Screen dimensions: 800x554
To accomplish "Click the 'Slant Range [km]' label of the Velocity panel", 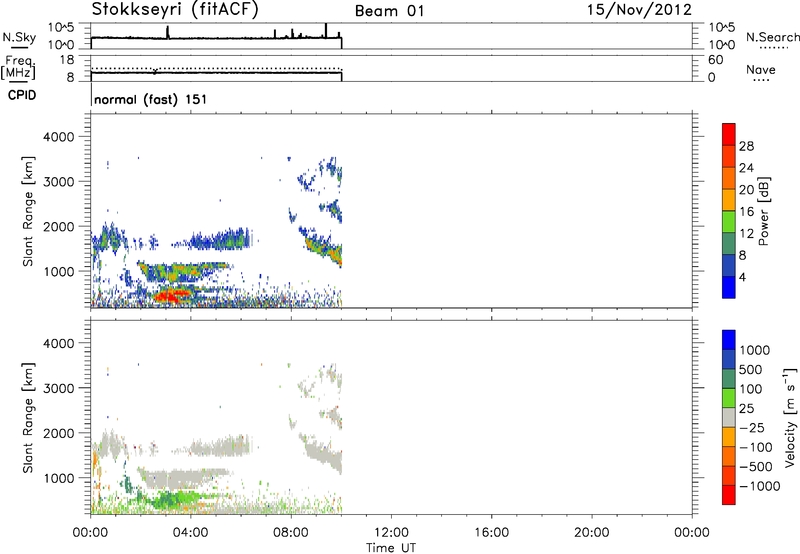I will [28, 417].
